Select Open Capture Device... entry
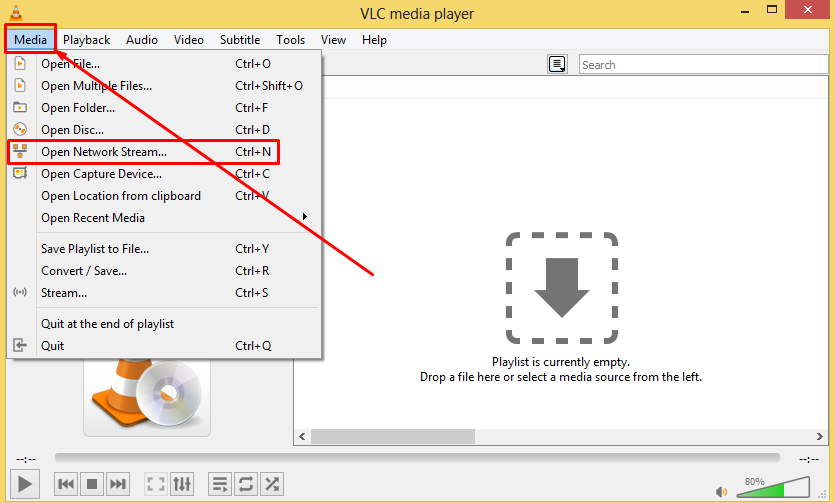 (x=163, y=174)
